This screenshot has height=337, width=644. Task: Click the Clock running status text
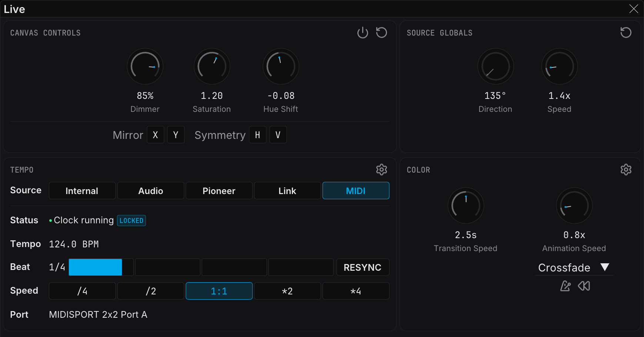[x=84, y=220]
